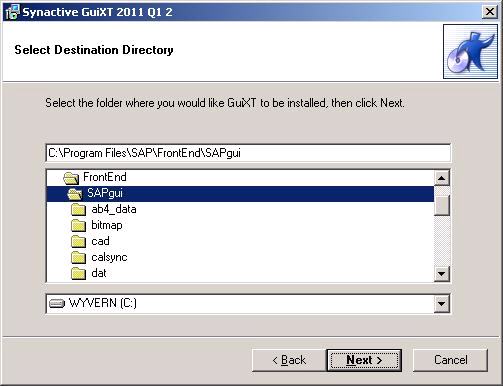Click the open SAPgui folder icon
Image resolution: width=503 pixels, height=386 pixels.
(75, 194)
